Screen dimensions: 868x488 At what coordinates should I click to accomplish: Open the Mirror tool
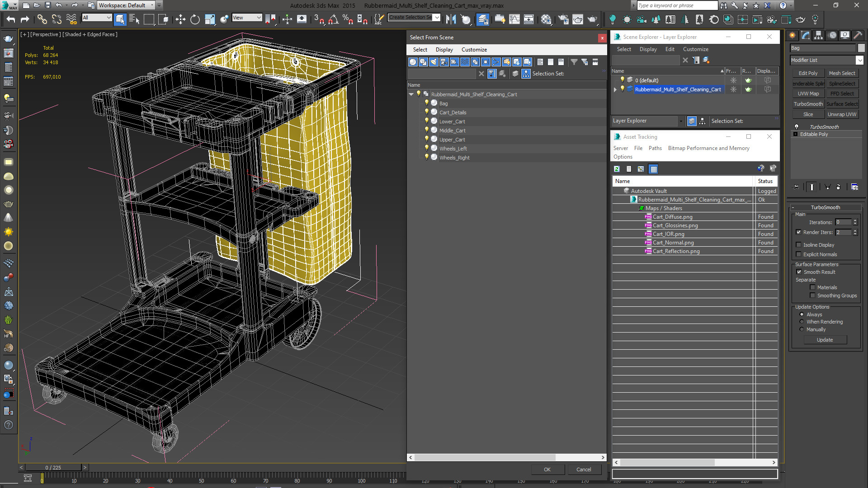click(451, 19)
